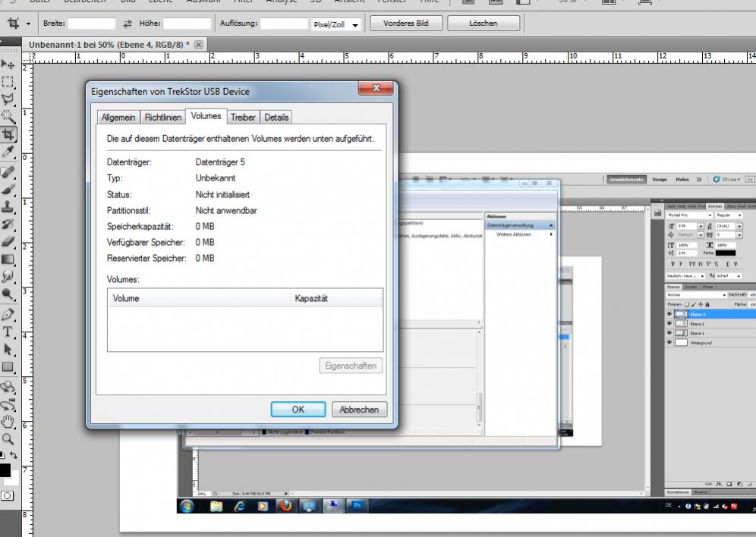
Task: Click the Löschen button
Action: point(483,23)
